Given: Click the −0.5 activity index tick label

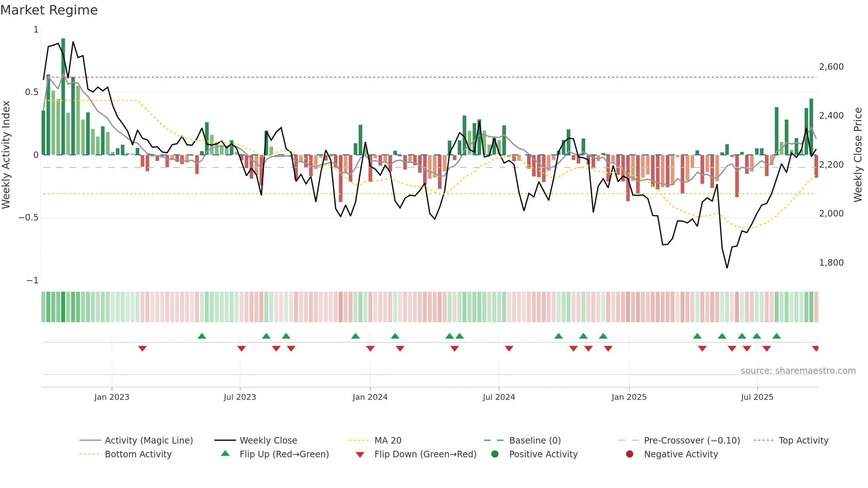Looking at the screenshot, I should click(29, 218).
